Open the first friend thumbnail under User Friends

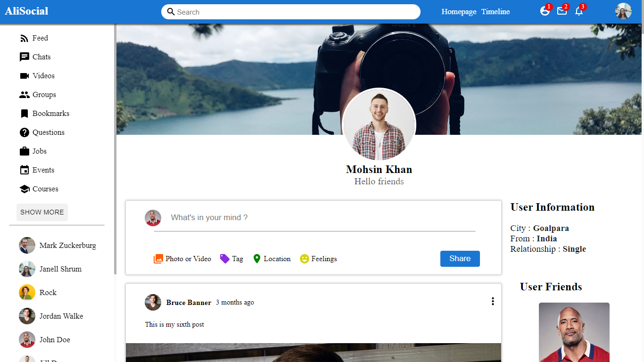pyautogui.click(x=574, y=333)
